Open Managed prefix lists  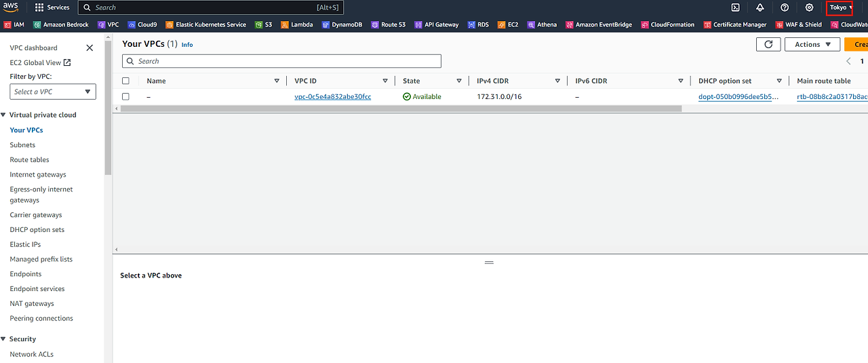(41, 259)
